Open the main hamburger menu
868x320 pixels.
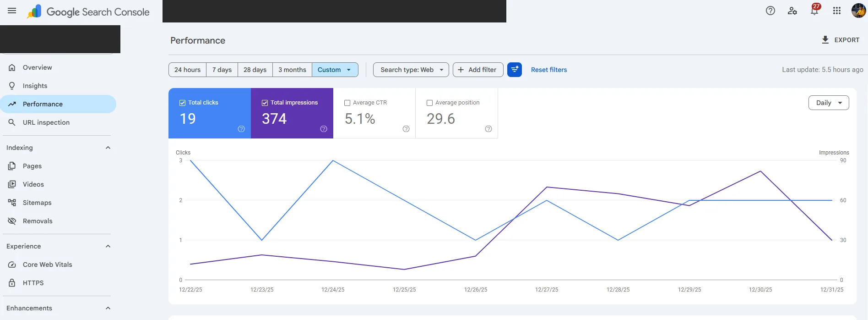12,11
